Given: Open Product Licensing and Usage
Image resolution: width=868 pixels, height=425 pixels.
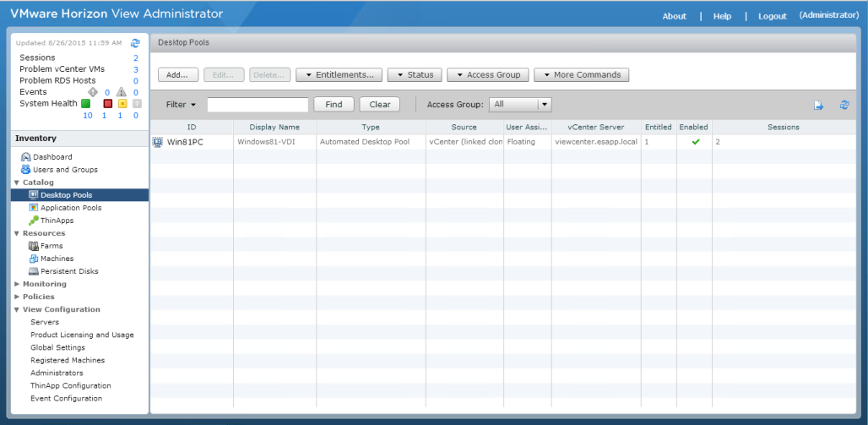Looking at the screenshot, I should pyautogui.click(x=82, y=335).
